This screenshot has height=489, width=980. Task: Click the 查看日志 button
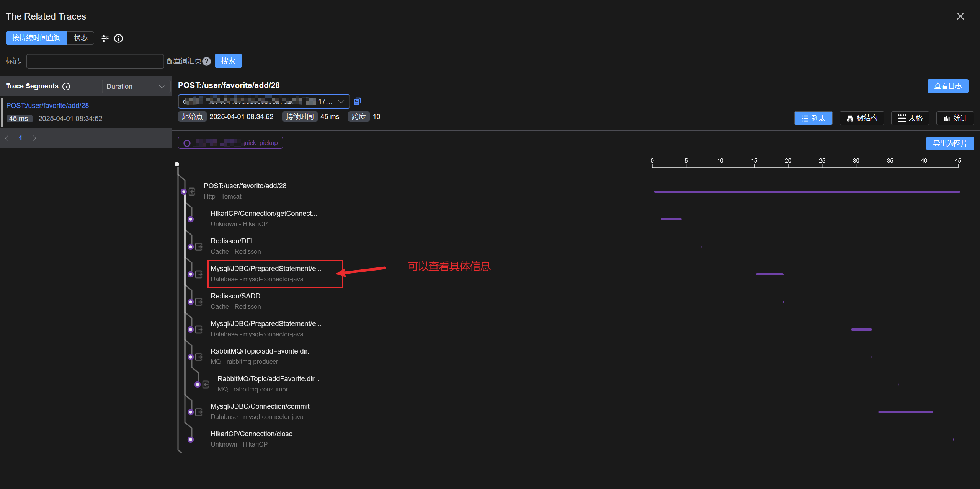point(947,86)
